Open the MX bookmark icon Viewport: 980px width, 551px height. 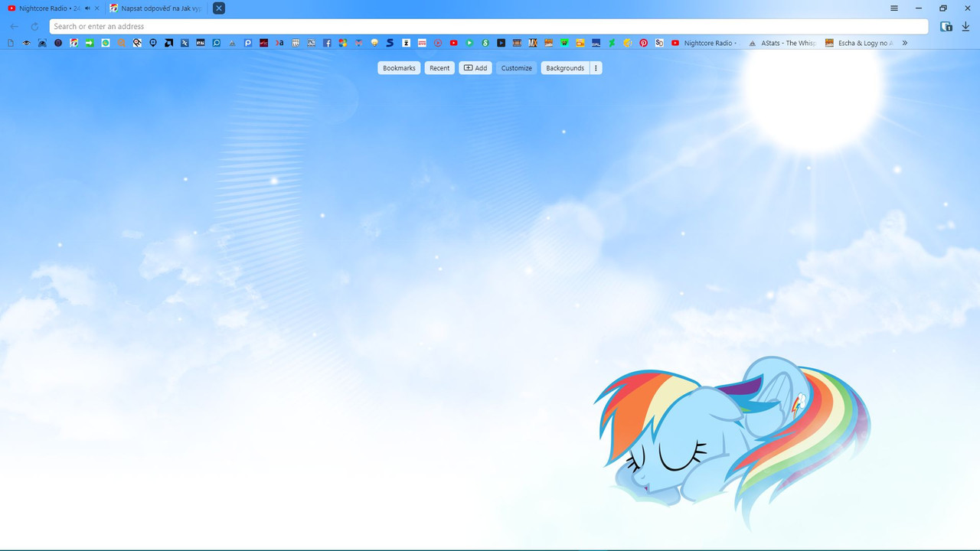533,43
